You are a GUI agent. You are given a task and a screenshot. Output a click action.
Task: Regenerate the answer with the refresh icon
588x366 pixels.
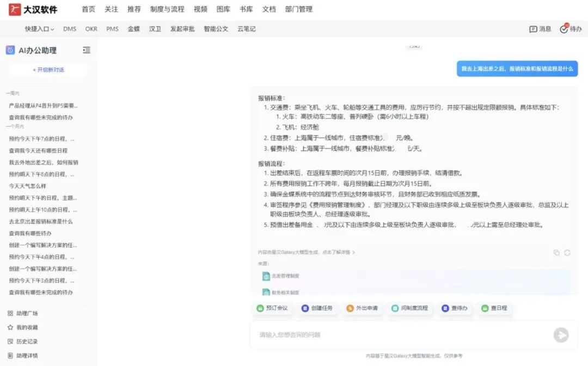pos(567,253)
